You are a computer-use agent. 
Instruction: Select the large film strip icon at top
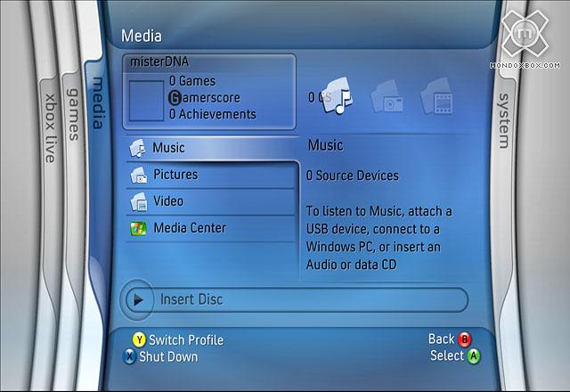pyautogui.click(x=437, y=97)
